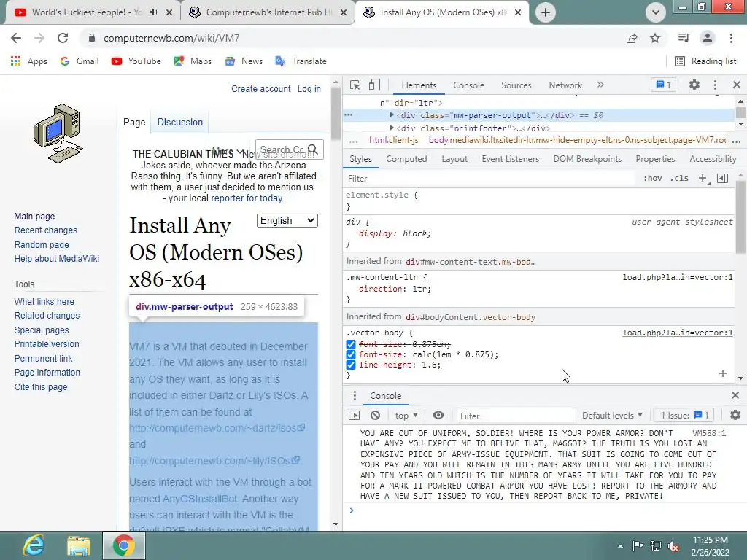Click the Create account link
This screenshot has width=747, height=560.
(x=260, y=88)
